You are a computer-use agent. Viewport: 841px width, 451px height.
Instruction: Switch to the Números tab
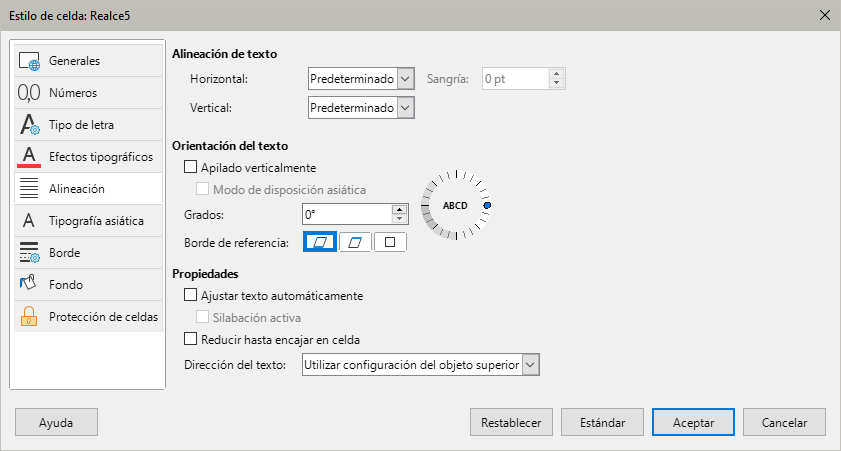(x=88, y=93)
